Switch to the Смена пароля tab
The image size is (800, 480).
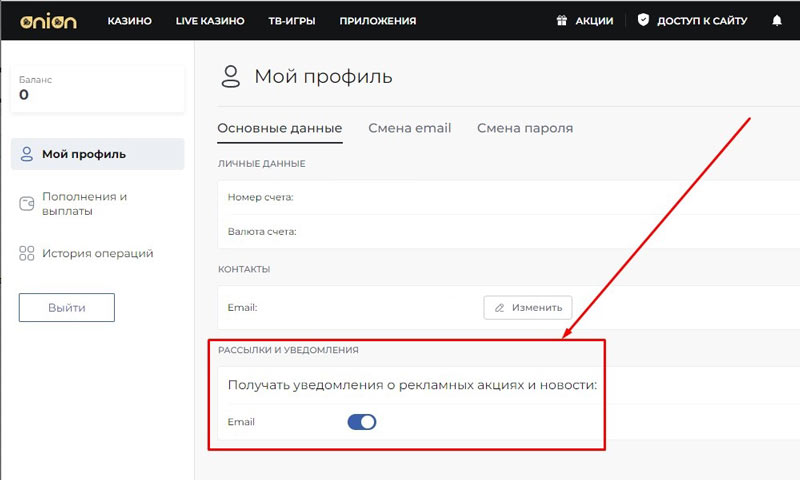[525, 129]
